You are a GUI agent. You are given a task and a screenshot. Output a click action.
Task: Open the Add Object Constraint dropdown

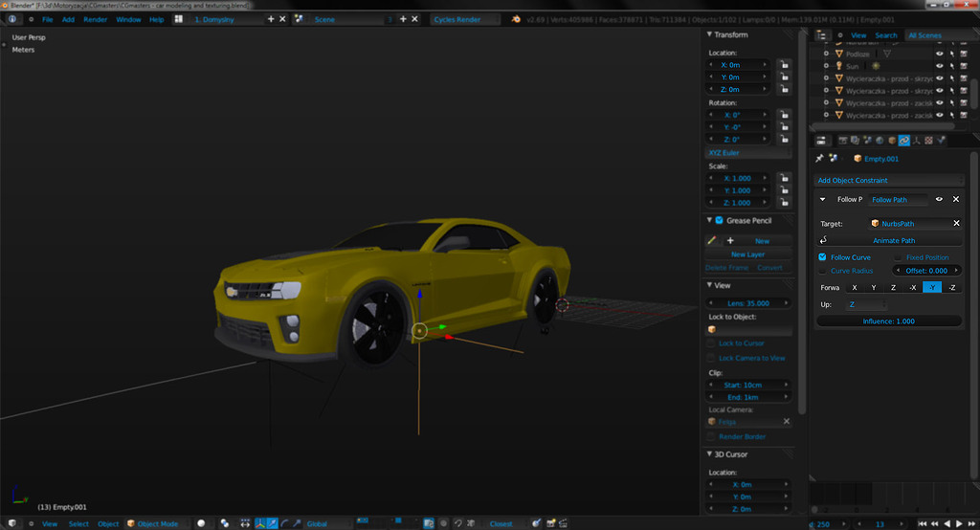tap(889, 180)
